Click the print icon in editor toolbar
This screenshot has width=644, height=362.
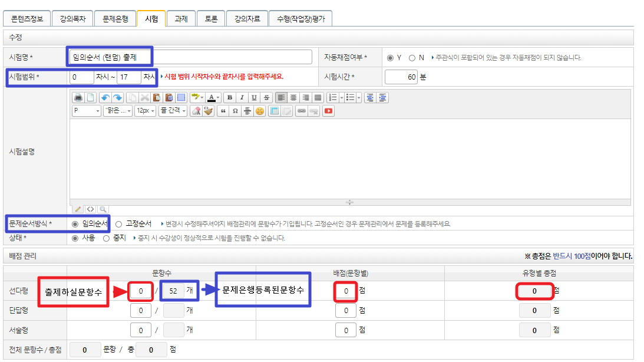[x=78, y=97]
